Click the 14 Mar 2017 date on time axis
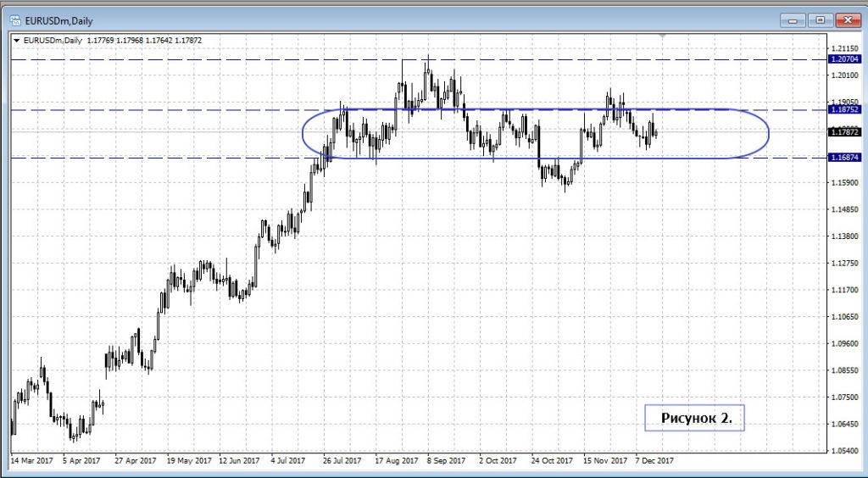Screen dimensions: 868x478 33,461
